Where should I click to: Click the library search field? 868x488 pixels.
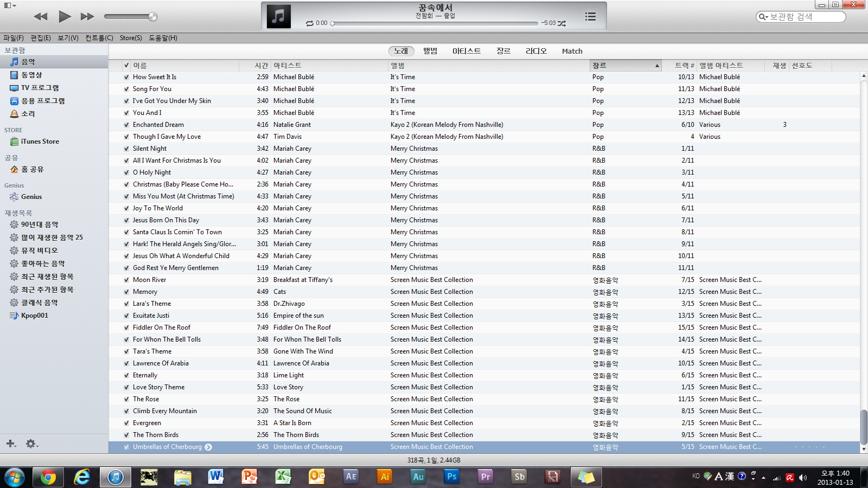pyautogui.click(x=801, y=17)
